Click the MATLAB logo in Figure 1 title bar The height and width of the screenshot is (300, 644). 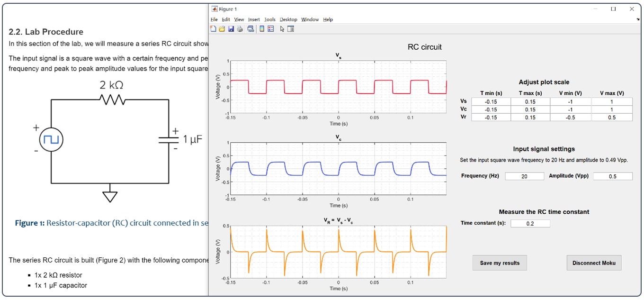(x=214, y=9)
